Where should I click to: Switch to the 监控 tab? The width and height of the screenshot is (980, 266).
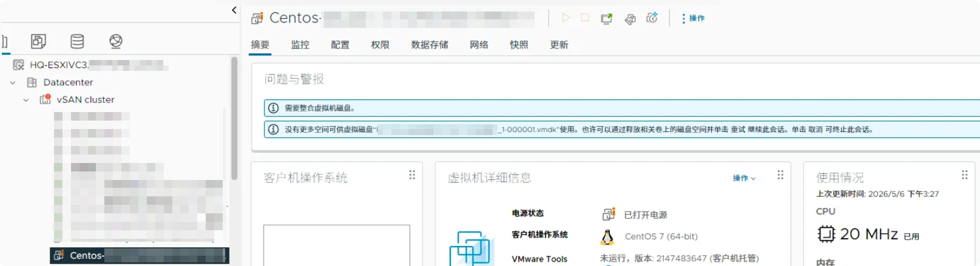[x=300, y=45]
